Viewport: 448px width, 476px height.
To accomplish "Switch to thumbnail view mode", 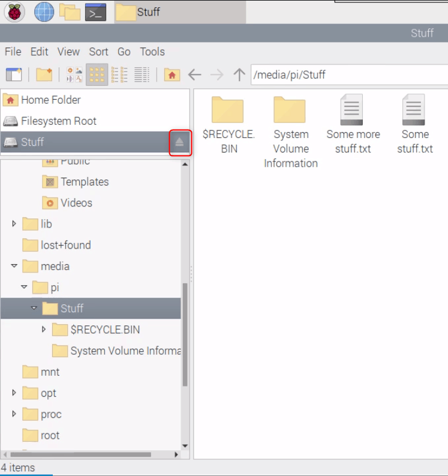I will tap(74, 74).
